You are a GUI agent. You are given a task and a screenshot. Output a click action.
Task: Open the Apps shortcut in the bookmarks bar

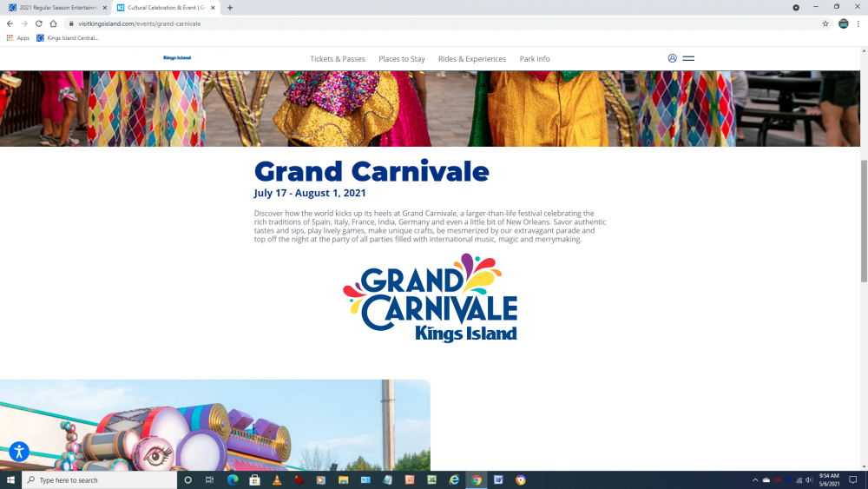pos(17,38)
